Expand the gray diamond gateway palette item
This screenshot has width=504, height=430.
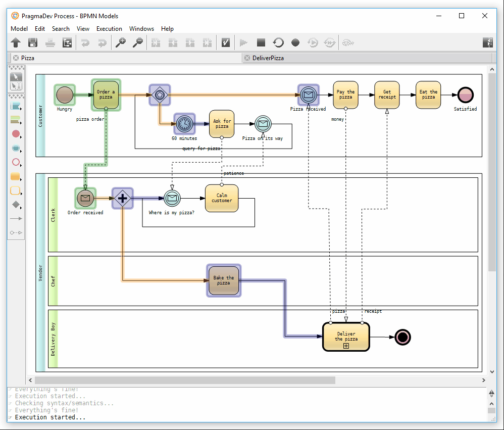[16, 205]
